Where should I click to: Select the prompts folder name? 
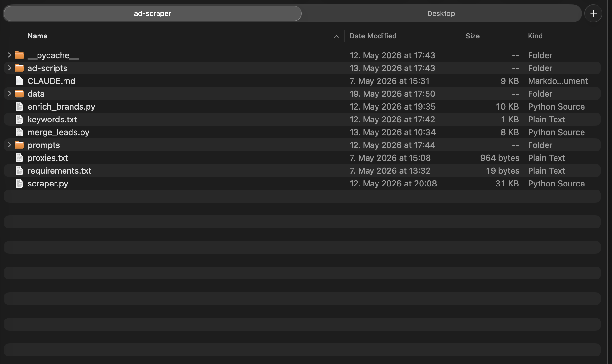(44, 145)
